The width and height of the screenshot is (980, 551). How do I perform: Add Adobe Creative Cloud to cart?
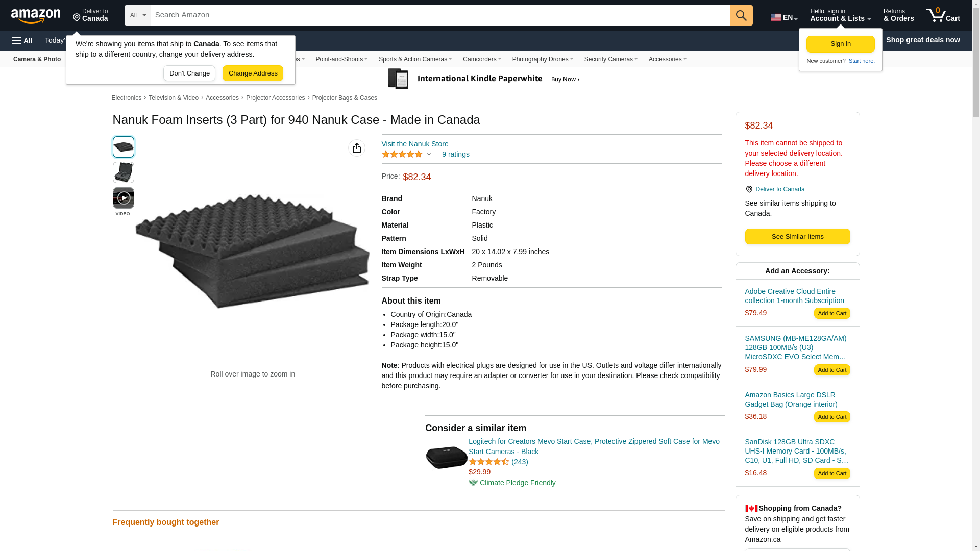point(831,313)
